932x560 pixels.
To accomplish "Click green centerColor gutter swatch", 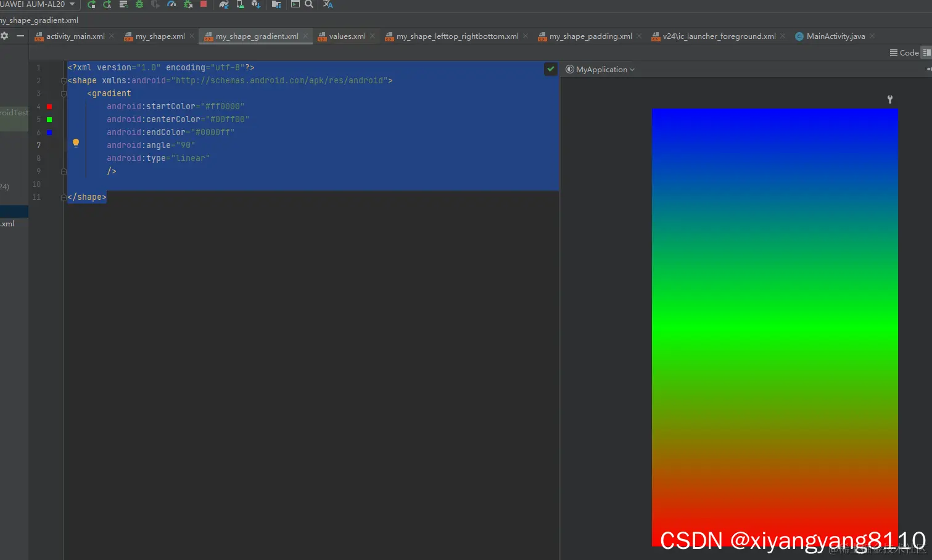I will pos(49,120).
